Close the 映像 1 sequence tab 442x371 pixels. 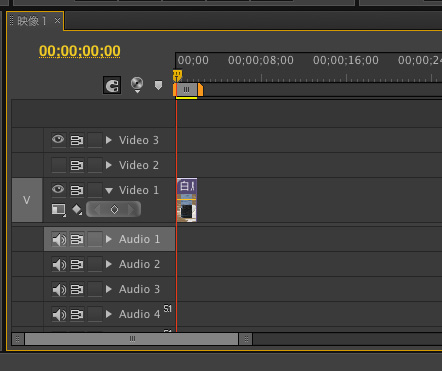click(57, 21)
